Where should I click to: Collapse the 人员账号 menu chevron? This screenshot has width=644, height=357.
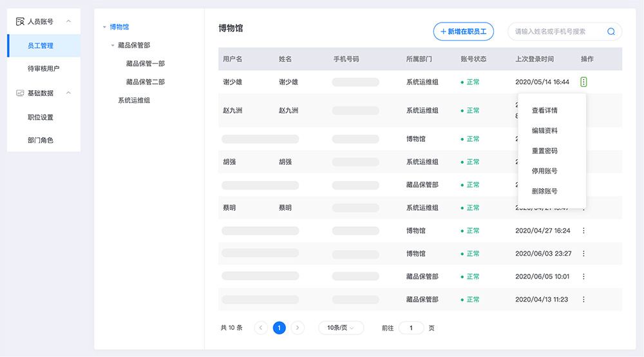69,21
